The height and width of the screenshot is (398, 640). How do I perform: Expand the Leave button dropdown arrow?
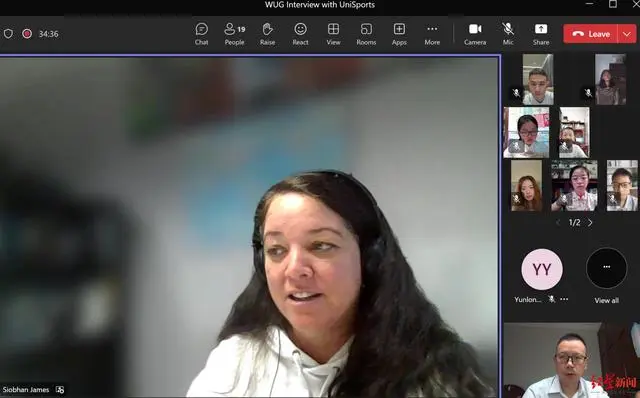coord(627,34)
